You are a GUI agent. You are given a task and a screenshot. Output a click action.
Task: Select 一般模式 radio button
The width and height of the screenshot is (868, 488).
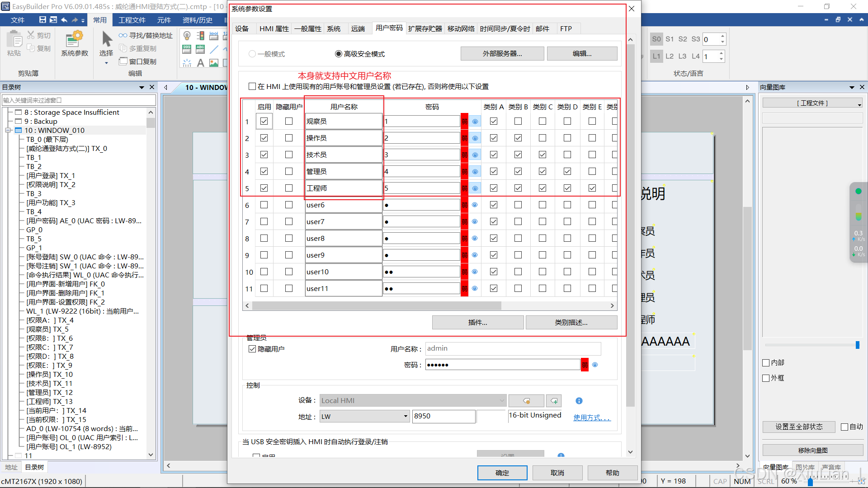(x=252, y=54)
